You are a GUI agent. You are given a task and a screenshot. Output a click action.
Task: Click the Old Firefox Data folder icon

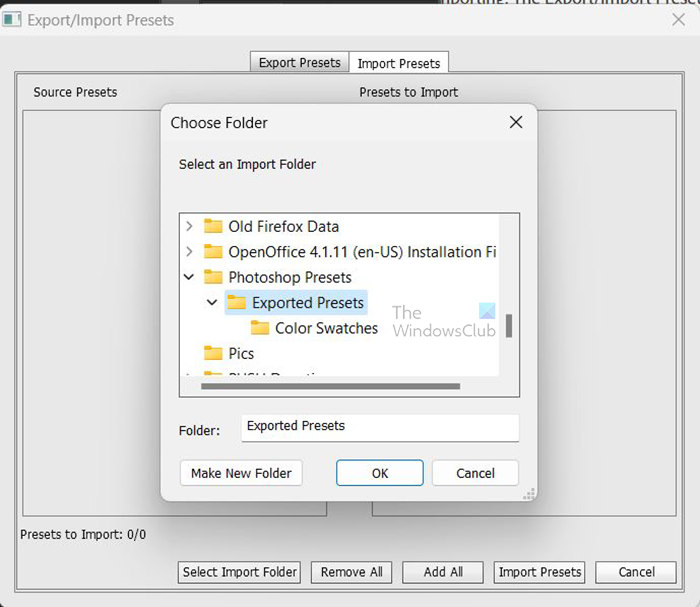213,226
